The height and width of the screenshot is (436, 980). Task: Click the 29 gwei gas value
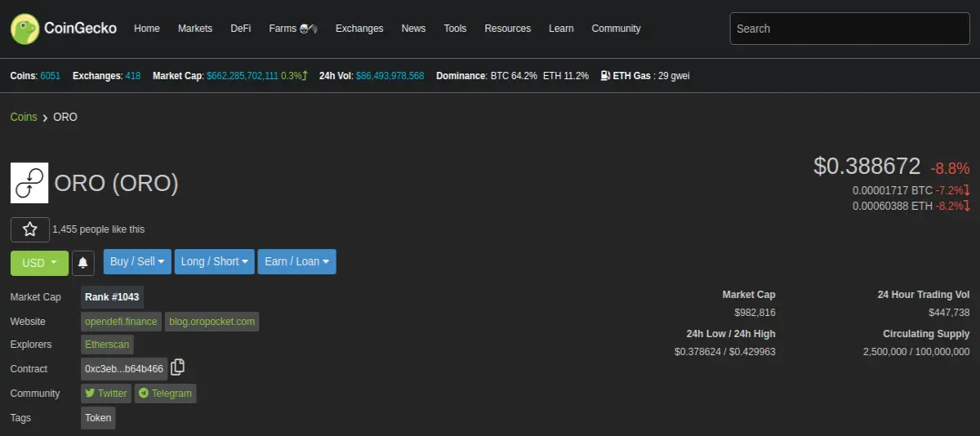click(675, 76)
